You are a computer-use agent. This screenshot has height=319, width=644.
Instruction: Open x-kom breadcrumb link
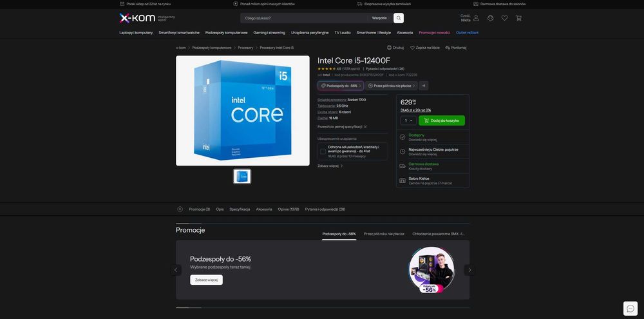(181, 48)
